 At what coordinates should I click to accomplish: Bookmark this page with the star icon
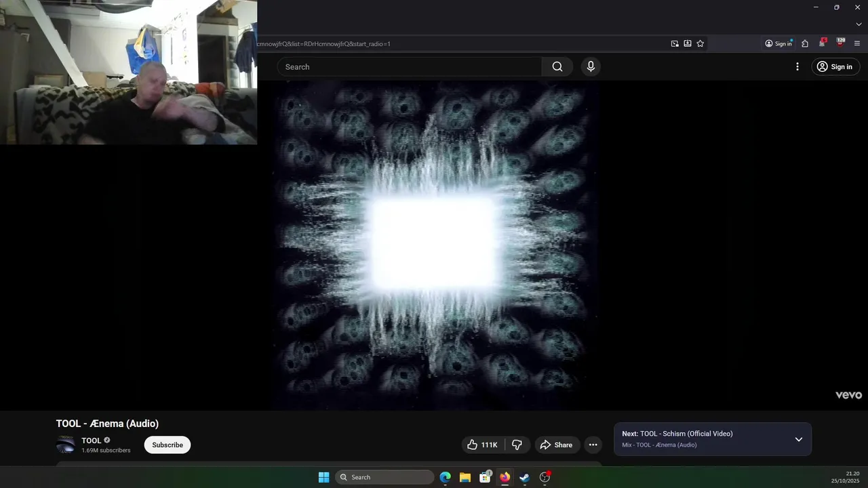click(701, 43)
